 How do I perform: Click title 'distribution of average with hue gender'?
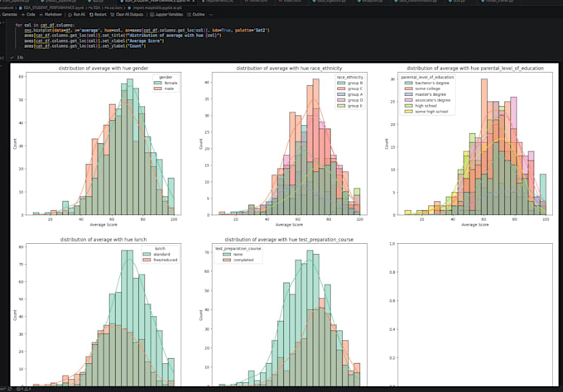(103, 68)
